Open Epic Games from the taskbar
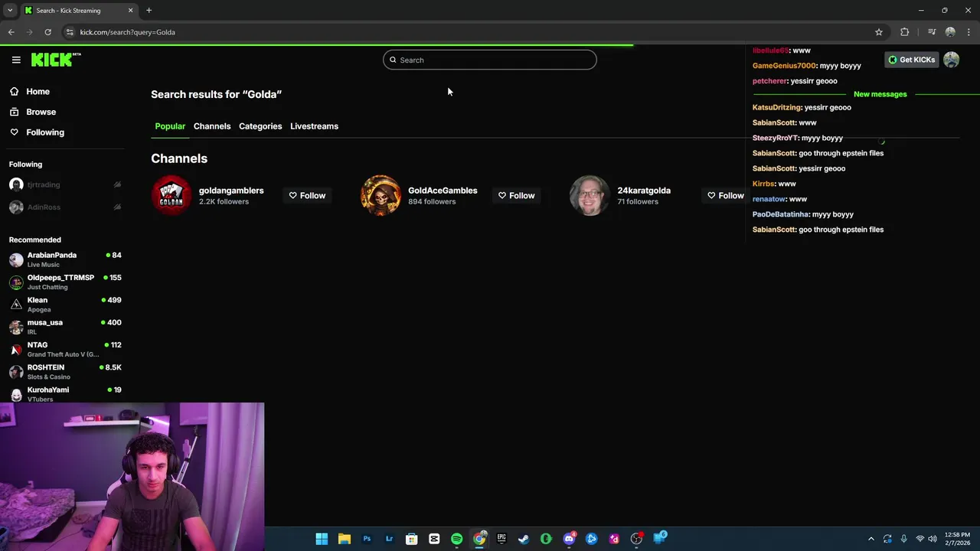This screenshot has width=980, height=551. (x=501, y=539)
